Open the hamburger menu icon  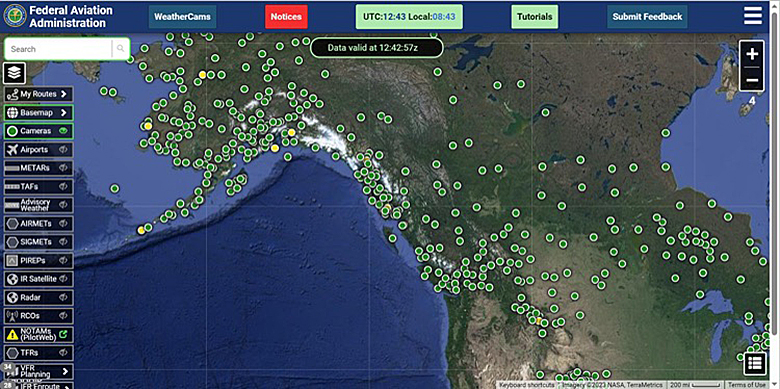click(x=753, y=16)
